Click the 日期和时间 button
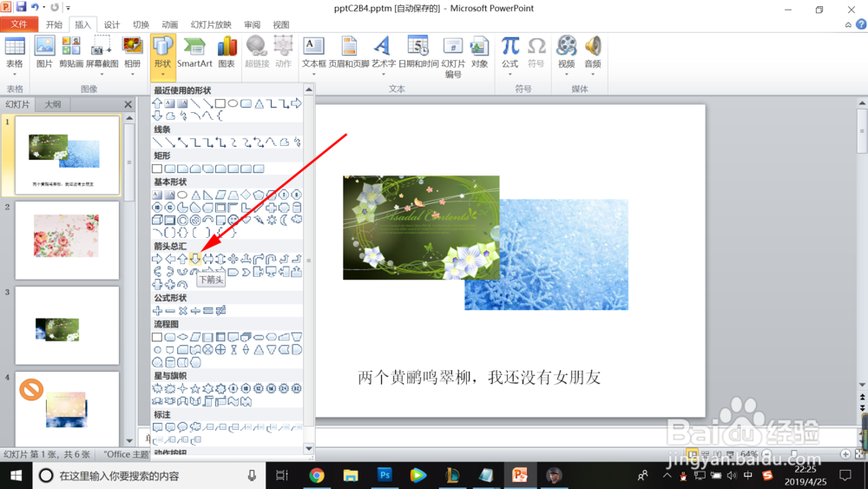The image size is (868, 489). (418, 52)
